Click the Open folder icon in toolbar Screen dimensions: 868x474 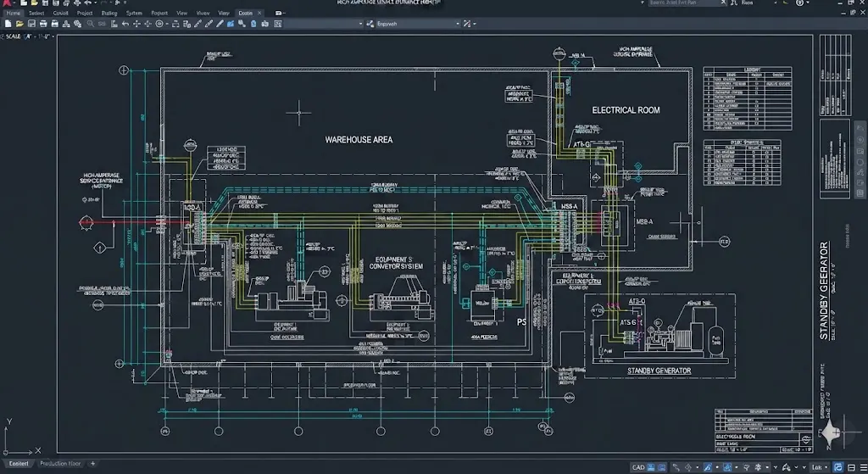click(19, 24)
